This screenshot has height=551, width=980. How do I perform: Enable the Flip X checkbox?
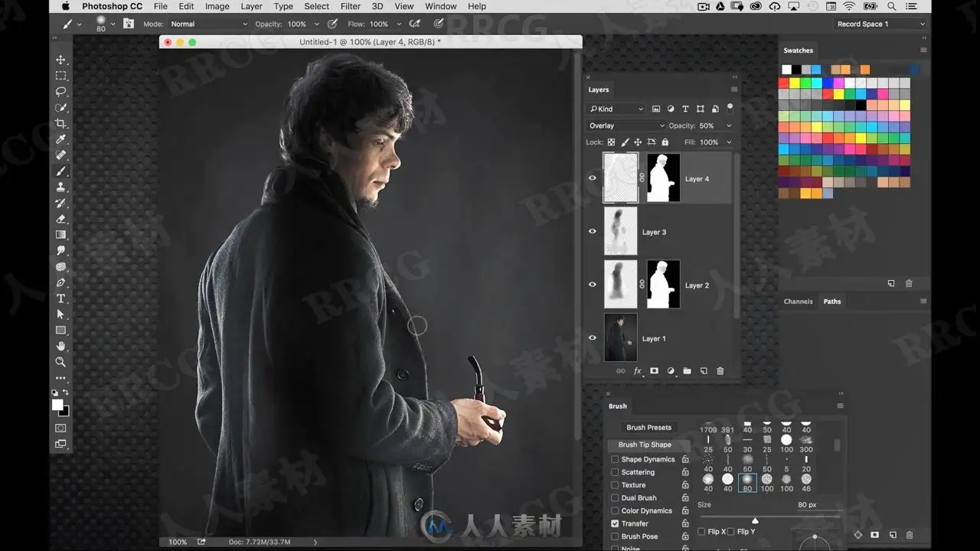point(702,532)
